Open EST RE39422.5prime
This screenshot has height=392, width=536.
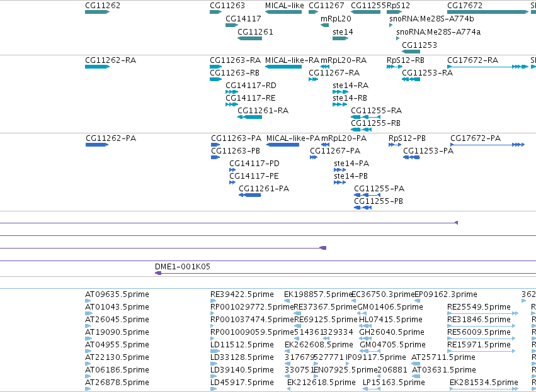213,301
